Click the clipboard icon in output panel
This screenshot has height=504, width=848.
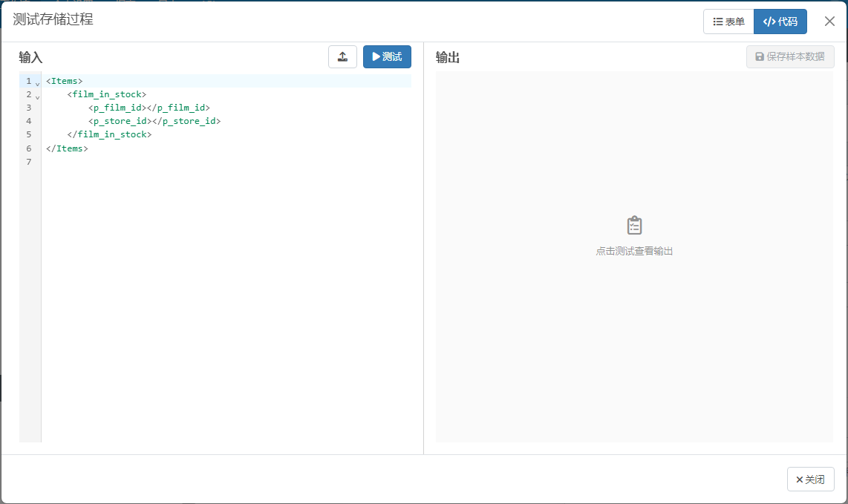[x=634, y=226]
